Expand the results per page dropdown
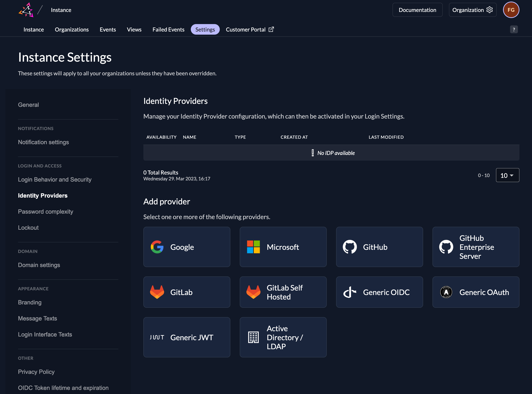 pyautogui.click(x=508, y=175)
